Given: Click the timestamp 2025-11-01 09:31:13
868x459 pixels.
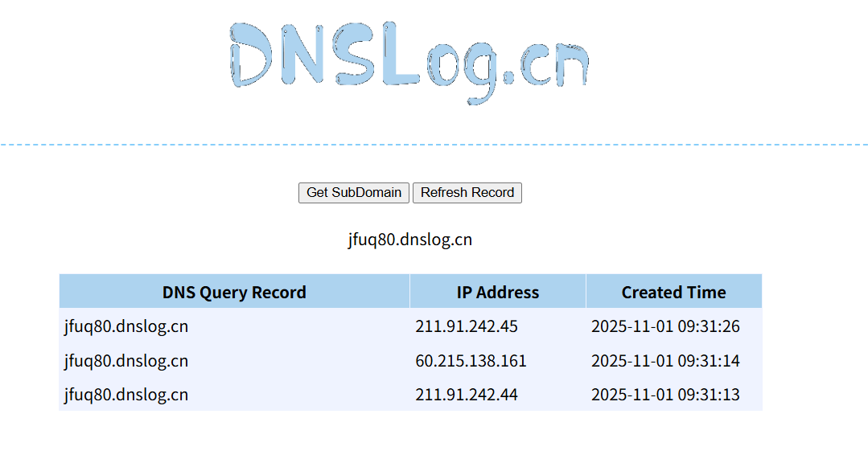Looking at the screenshot, I should (x=665, y=395).
